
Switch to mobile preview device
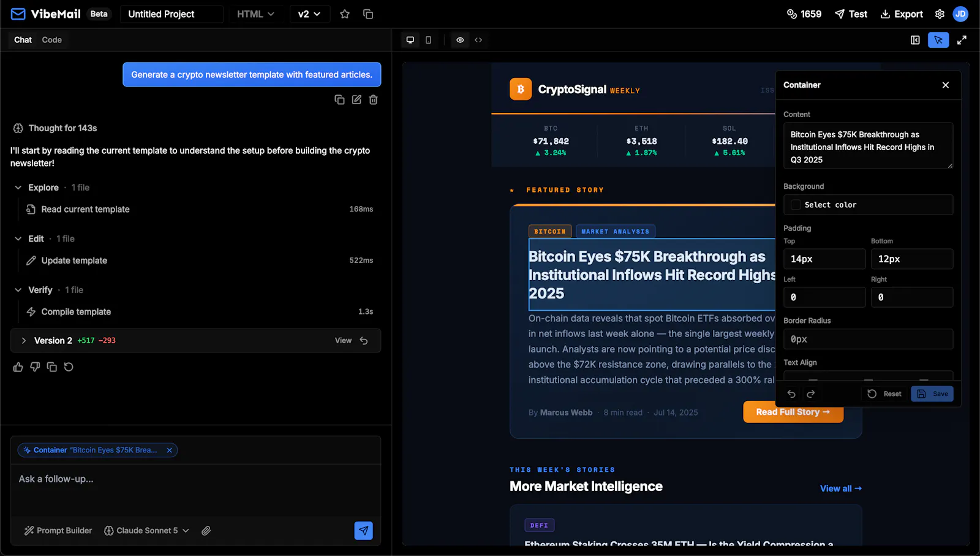pos(428,40)
